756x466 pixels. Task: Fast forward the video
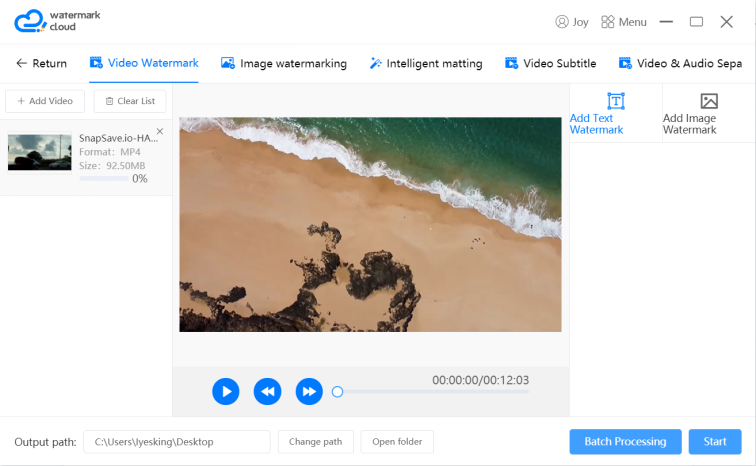point(309,392)
